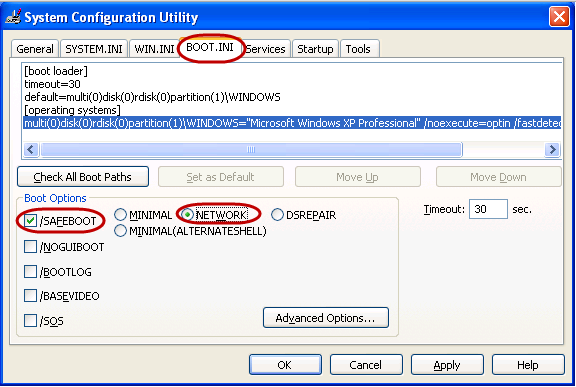Image resolution: width=576 pixels, height=387 pixels.
Task: Click the Apply button
Action: pyautogui.click(x=447, y=365)
